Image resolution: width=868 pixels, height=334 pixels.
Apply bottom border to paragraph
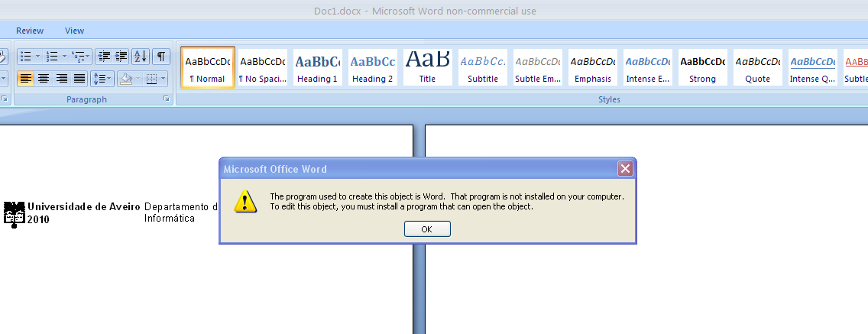151,79
